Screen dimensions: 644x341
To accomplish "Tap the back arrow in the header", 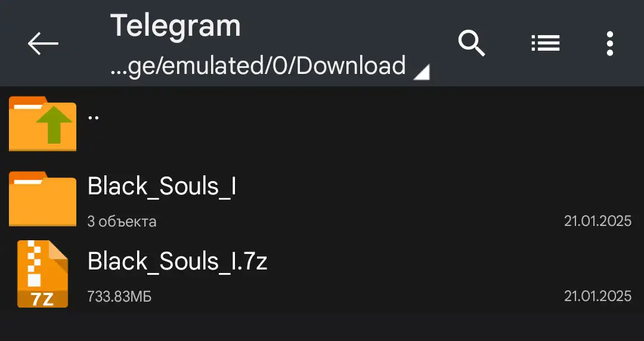I will pos(43,44).
